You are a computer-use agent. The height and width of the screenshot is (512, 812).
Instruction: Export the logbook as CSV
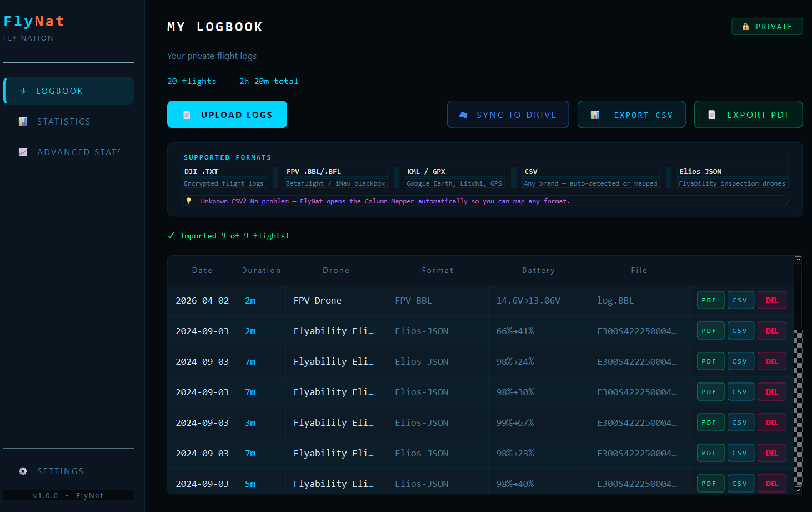(631, 115)
